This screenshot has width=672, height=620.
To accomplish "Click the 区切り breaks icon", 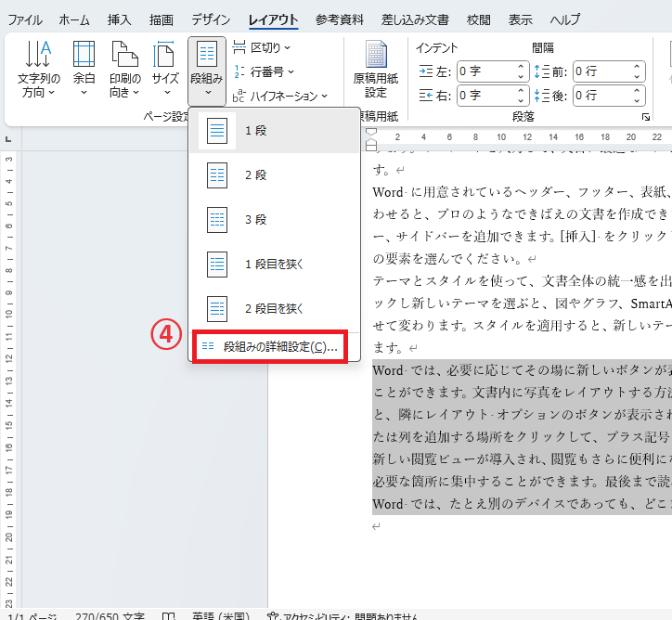I will tap(239, 47).
